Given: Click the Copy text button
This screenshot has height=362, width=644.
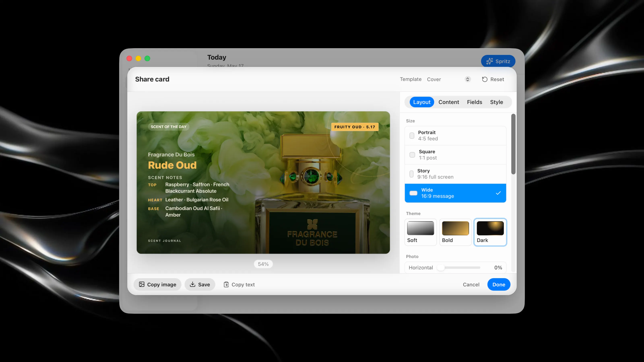Looking at the screenshot, I should coord(239,284).
